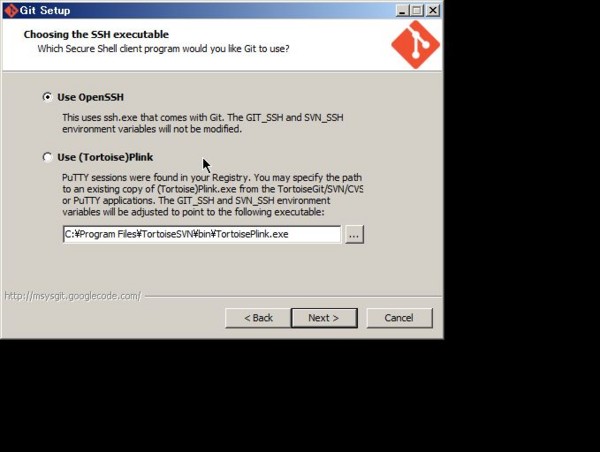Select the Use (Tortoise)Plink radio button
This screenshot has width=600, height=452.
pyautogui.click(x=47, y=157)
